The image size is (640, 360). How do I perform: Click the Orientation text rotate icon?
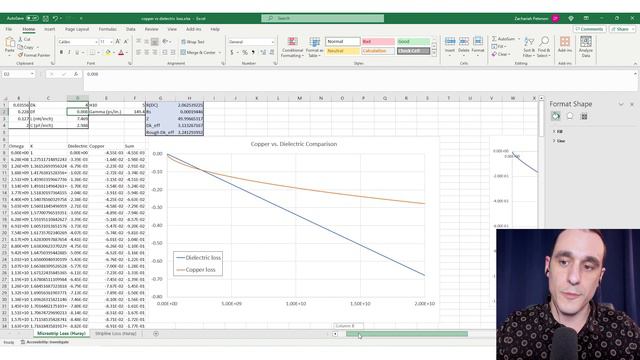pos(165,42)
